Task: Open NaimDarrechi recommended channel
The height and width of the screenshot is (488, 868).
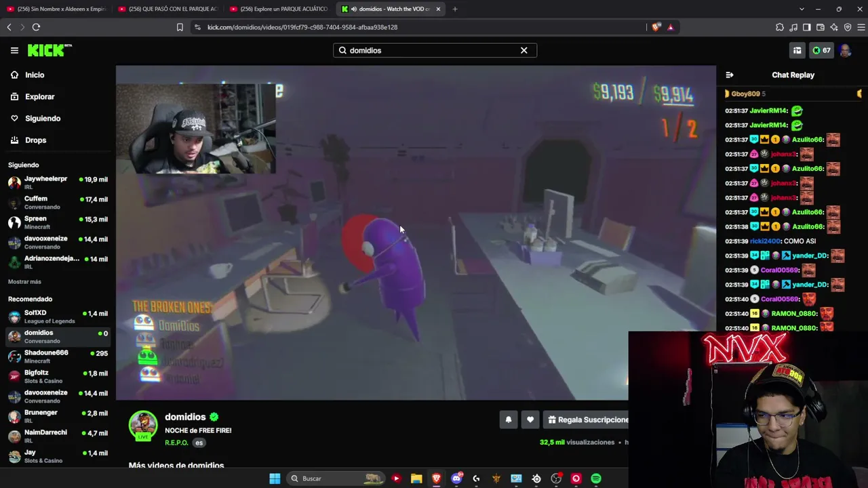Action: tap(58, 436)
